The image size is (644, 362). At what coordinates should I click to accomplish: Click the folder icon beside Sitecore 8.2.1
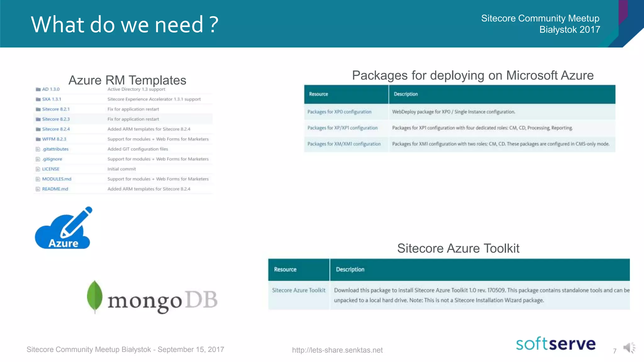(x=38, y=109)
